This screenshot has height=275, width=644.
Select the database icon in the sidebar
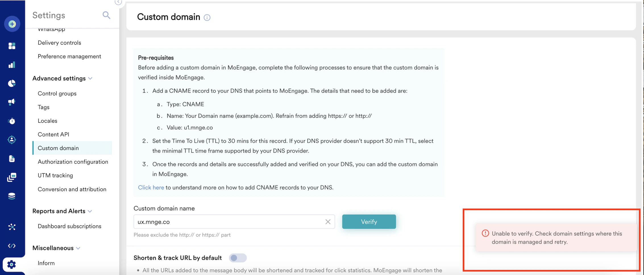[12, 196]
